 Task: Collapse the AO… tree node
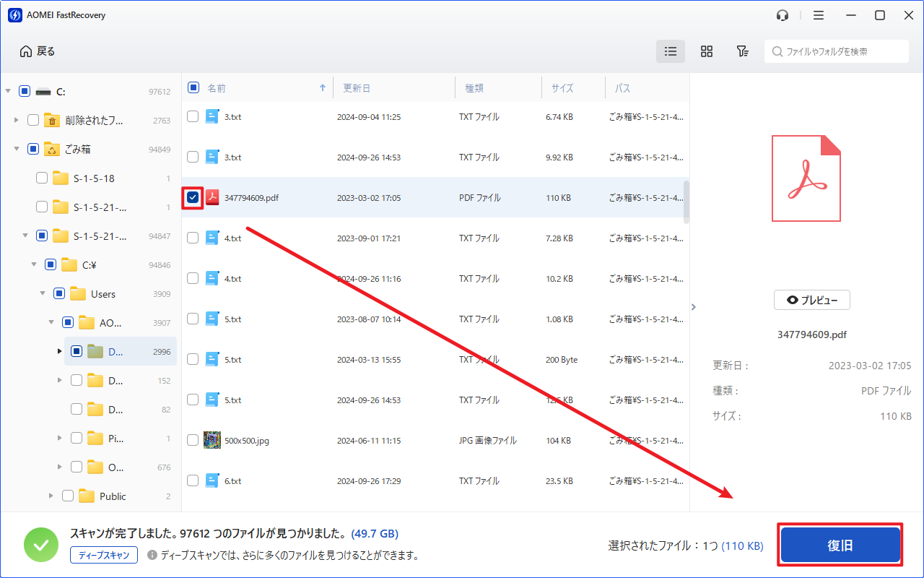click(51, 323)
